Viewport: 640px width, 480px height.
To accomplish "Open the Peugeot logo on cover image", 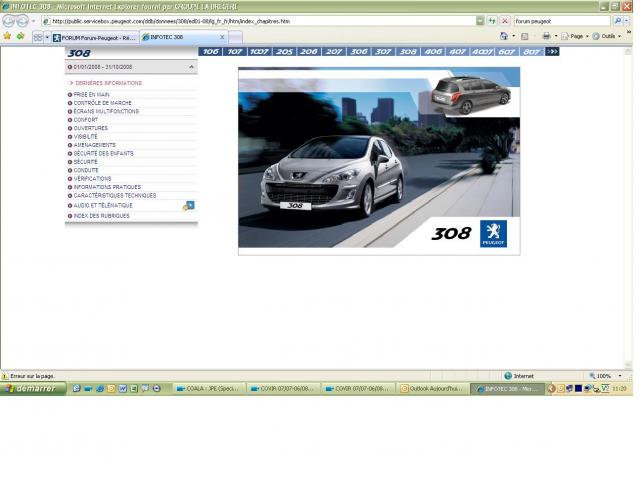I will pos(493,234).
